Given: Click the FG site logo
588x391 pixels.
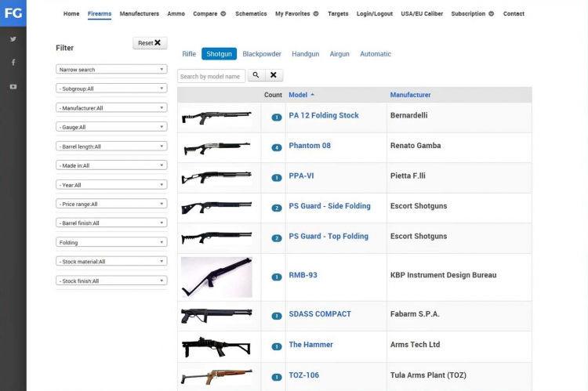Looking at the screenshot, I should (13, 13).
